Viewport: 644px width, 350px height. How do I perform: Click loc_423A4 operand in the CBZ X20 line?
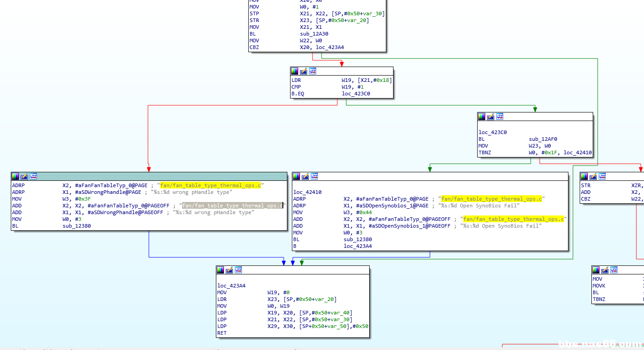tap(329, 47)
